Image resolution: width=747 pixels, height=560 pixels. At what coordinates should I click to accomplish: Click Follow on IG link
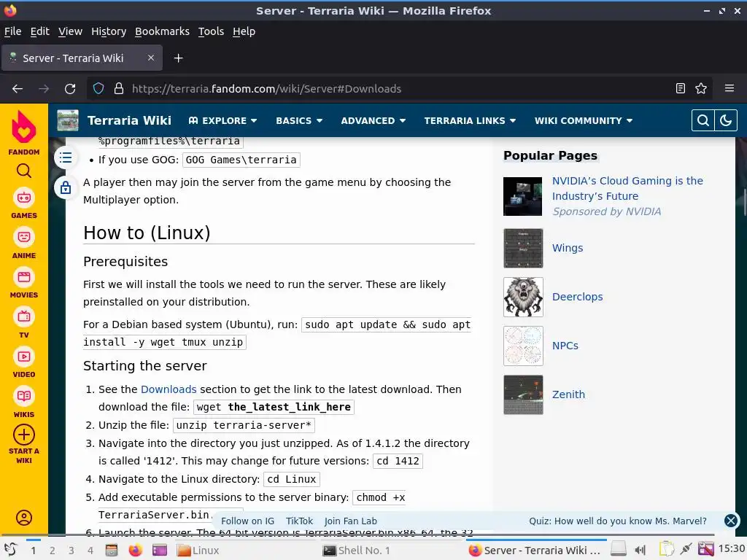coord(248,521)
